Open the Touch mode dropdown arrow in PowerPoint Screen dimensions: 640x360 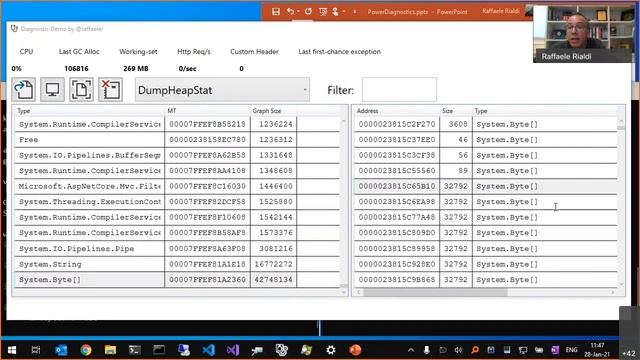[x=344, y=11]
